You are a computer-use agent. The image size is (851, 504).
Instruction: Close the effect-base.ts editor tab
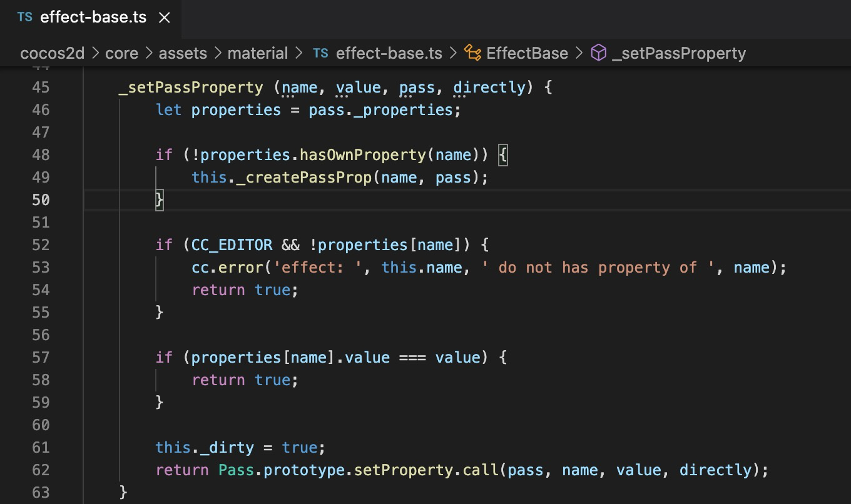pyautogui.click(x=165, y=18)
